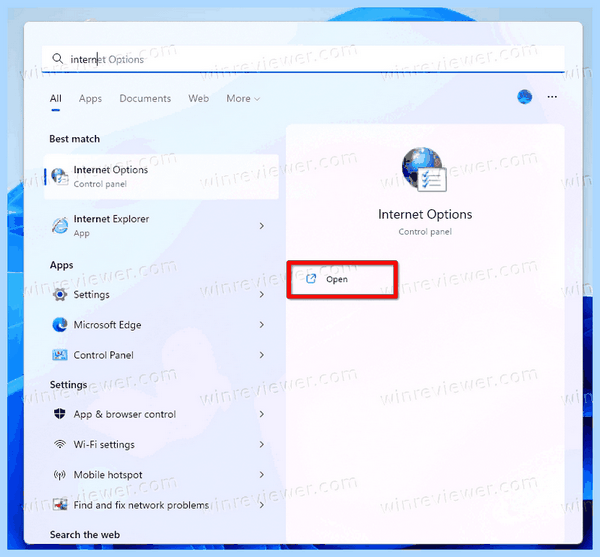Viewport: 600px width, 557px height.
Task: Click the Open external-link icon
Action: pos(311,279)
